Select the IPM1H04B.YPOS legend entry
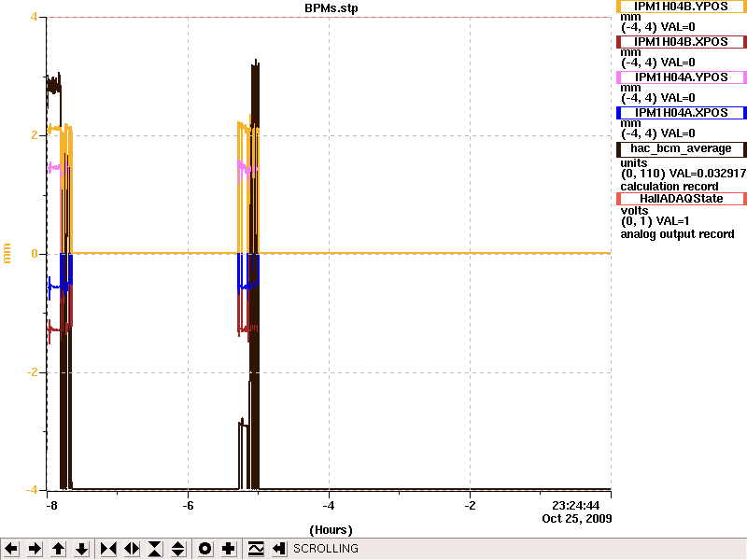 click(682, 7)
